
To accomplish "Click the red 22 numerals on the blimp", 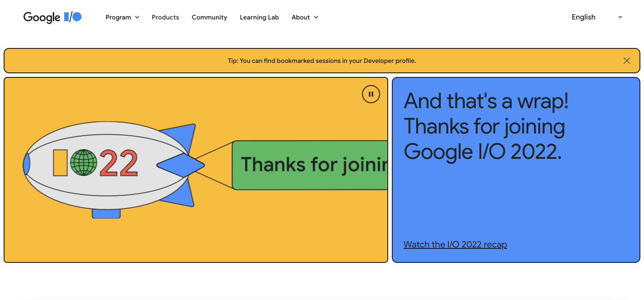I will click(118, 163).
